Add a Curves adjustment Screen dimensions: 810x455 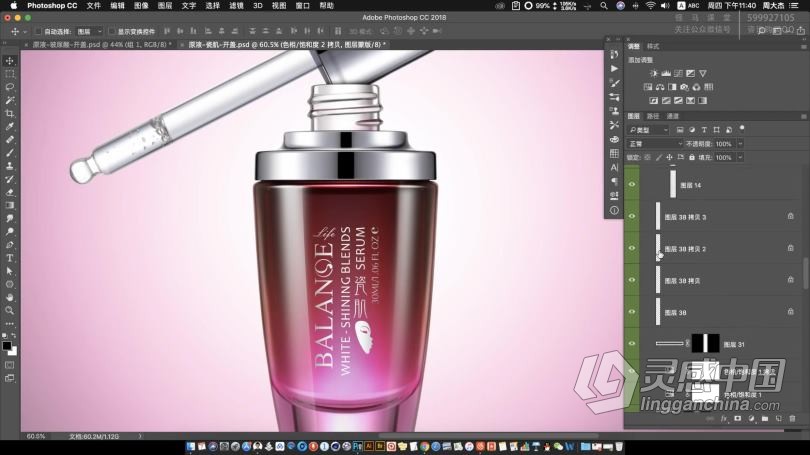pos(678,73)
